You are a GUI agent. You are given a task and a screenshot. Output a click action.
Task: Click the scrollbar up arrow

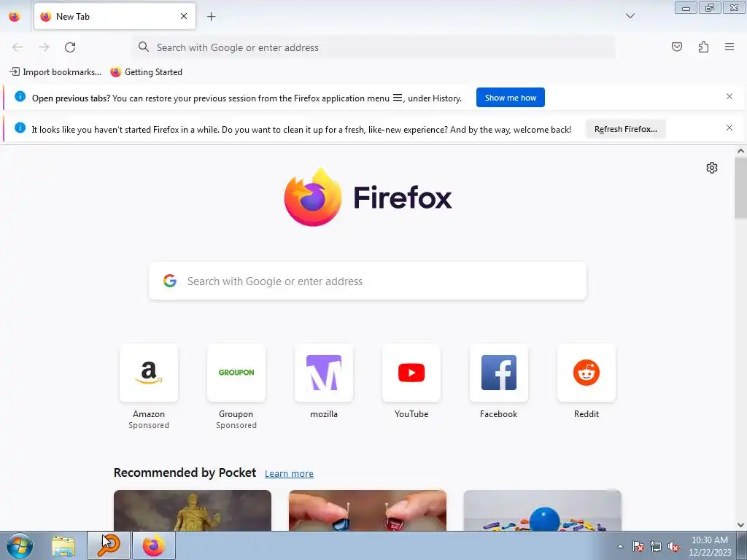tap(740, 151)
